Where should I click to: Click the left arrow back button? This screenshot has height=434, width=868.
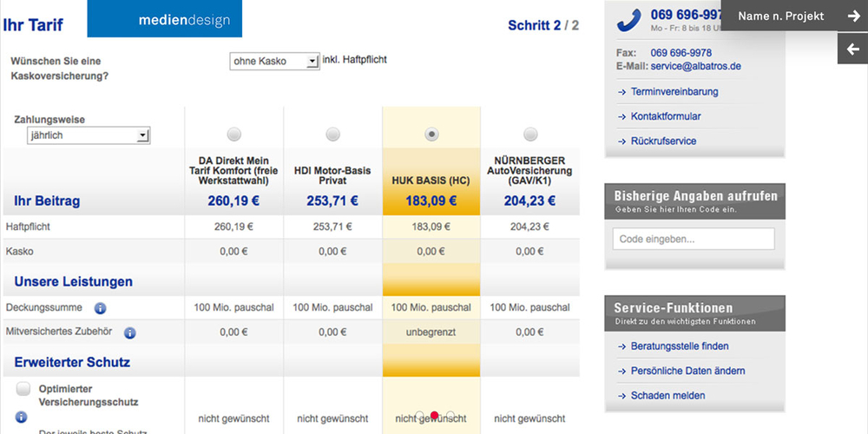point(852,49)
